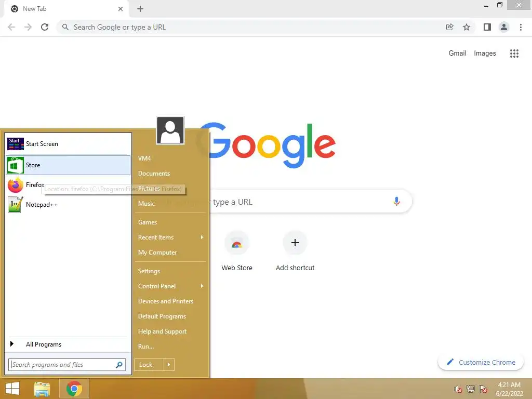Click the magnifier icon in start search box
This screenshot has height=399, width=532.
click(119, 365)
